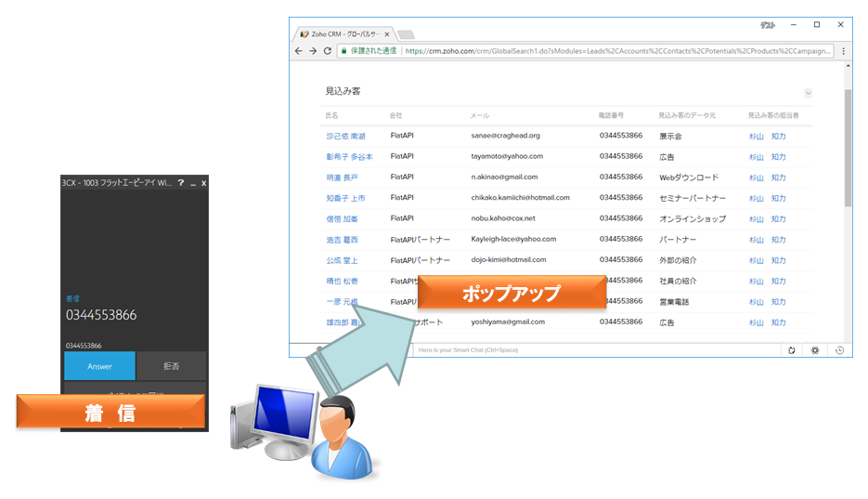Open lead 信恒 加峯
The width and height of the screenshot is (868, 499).
tap(342, 218)
